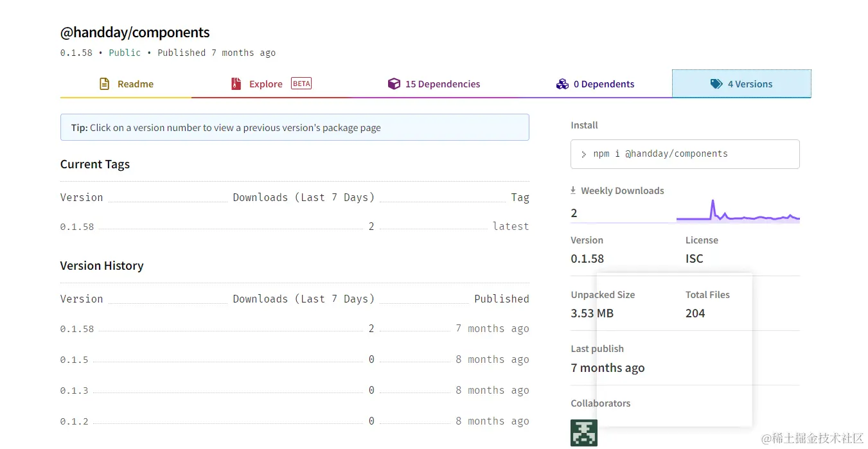Click the 'latest' tag text
Viewport: 868px width, 449px height.
point(511,226)
